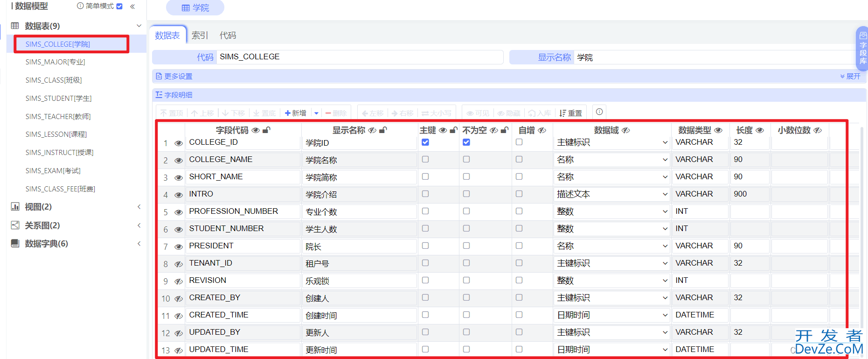This screenshot has height=359, width=868.
Task: Click the 关系图(2) diagram icon
Action: click(x=15, y=225)
